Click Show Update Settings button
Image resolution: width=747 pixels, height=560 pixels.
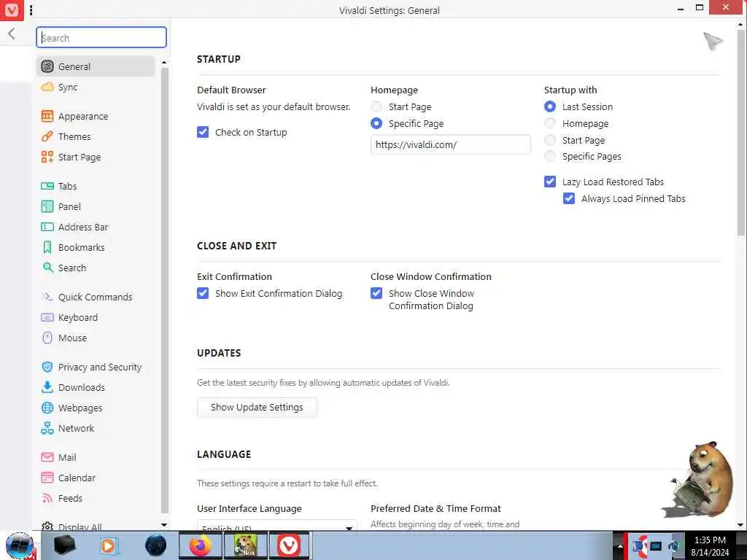[257, 408]
